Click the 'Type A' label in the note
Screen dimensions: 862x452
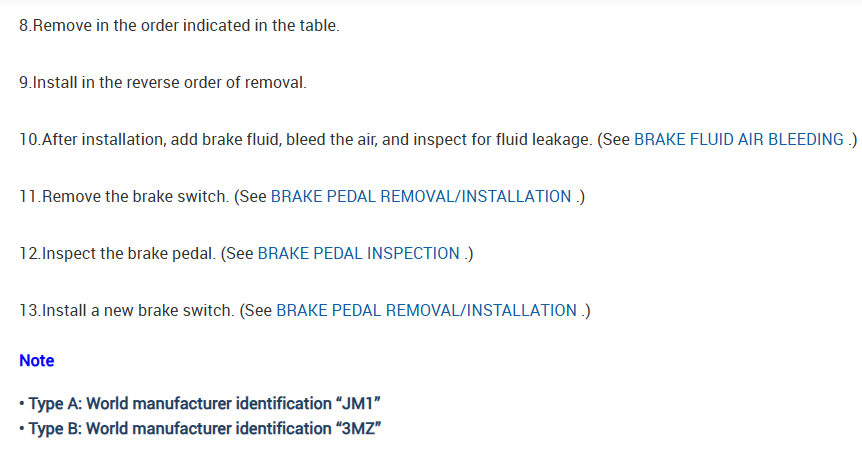[54, 404]
